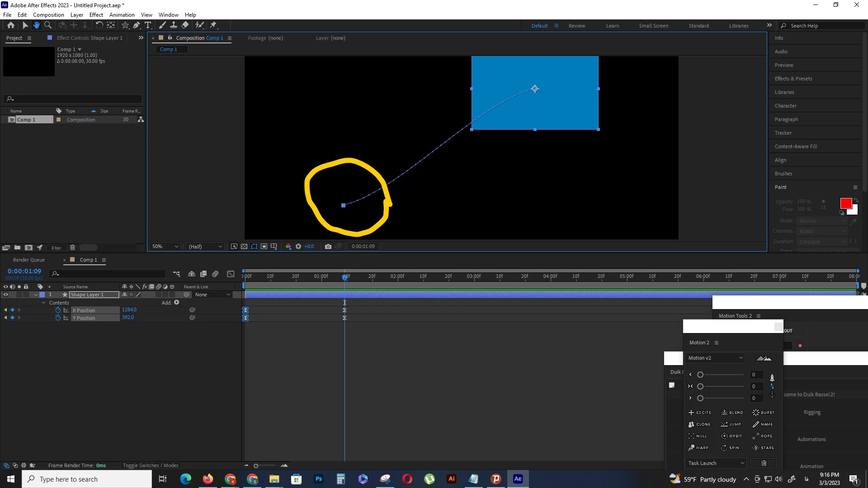Viewport: 868px width, 488px height.
Task: Click the red foreground color swatch
Action: [x=845, y=203]
